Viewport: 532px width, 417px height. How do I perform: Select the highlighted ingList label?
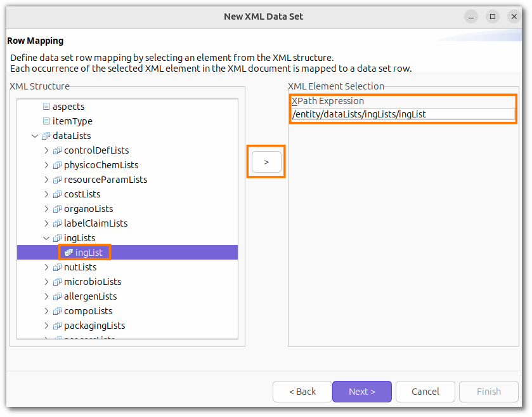tap(89, 253)
